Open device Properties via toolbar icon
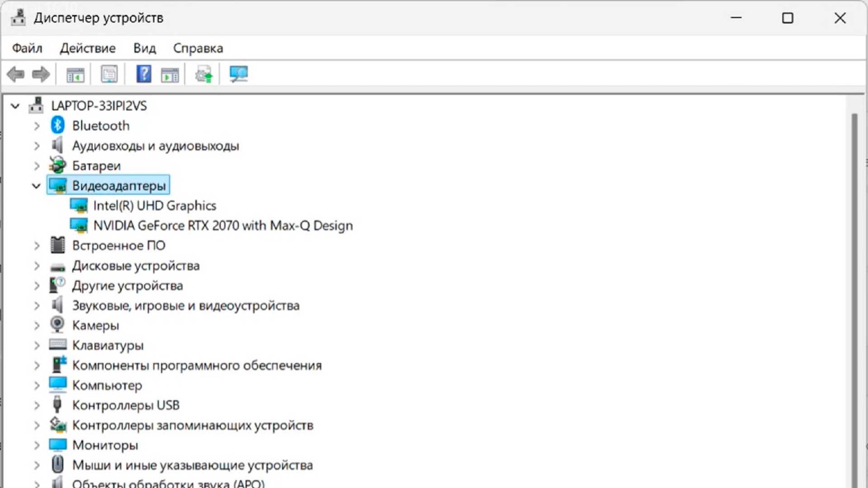Viewport: 868px width, 488px height. coord(109,74)
